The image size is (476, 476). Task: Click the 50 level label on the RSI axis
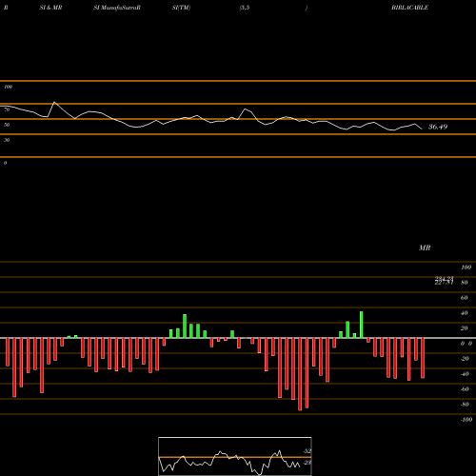coord(7,125)
